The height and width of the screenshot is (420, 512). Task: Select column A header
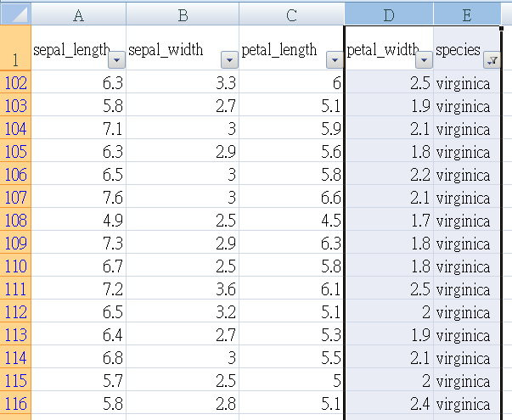78,14
